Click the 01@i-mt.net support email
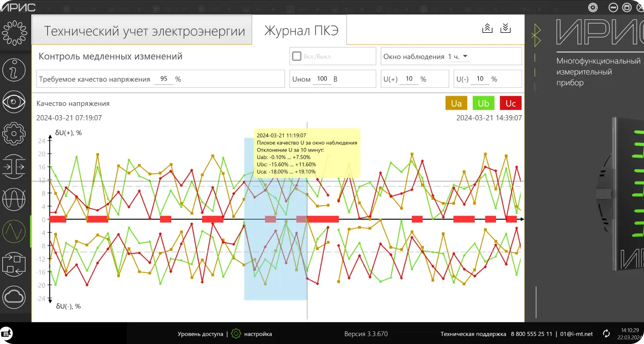Image resolution: width=644 pixels, height=344 pixels. pos(576,334)
